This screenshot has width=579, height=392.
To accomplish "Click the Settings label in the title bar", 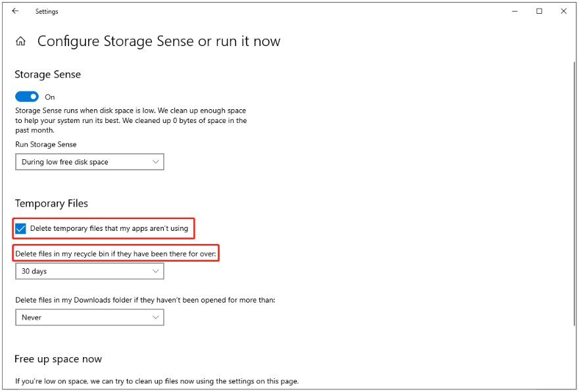I will point(47,11).
